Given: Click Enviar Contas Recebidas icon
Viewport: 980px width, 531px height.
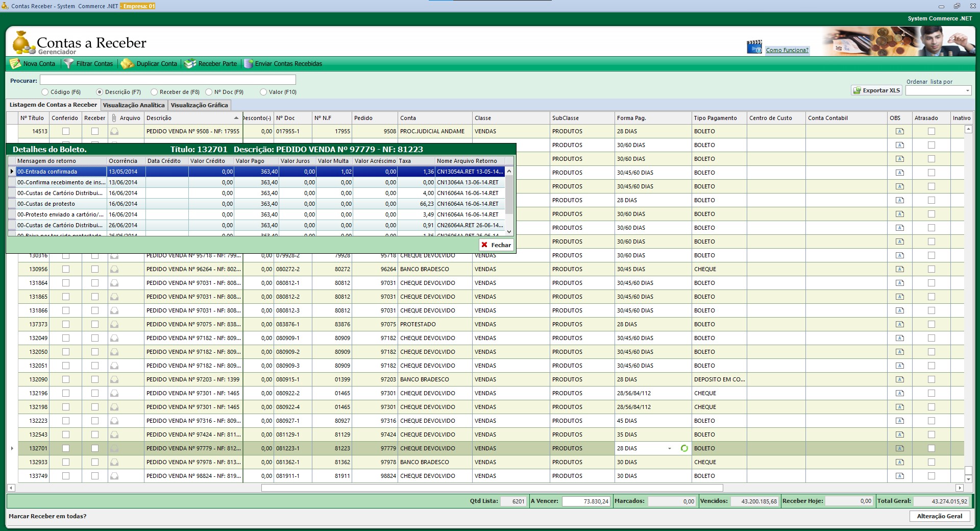Looking at the screenshot, I should click(249, 64).
